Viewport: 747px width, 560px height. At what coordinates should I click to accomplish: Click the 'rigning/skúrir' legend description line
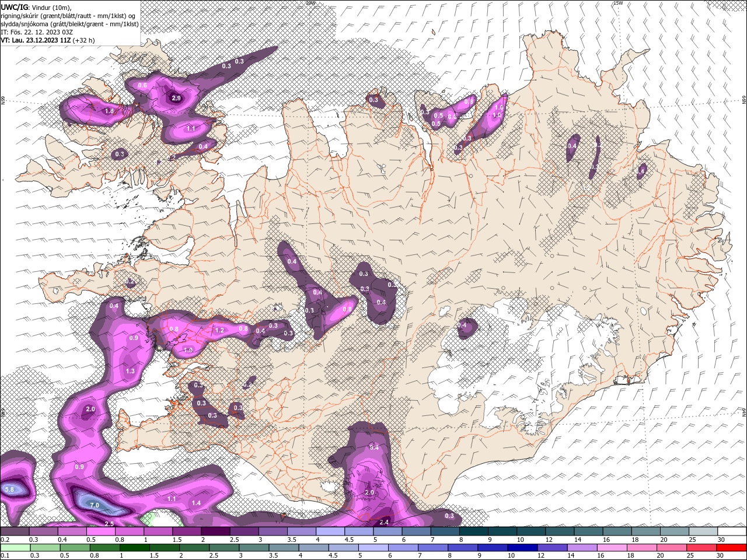click(x=69, y=15)
